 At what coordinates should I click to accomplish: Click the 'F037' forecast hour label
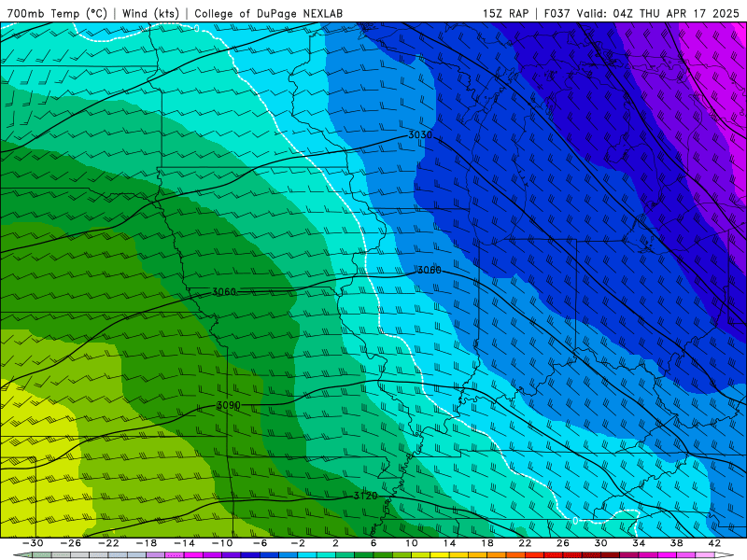(x=557, y=13)
